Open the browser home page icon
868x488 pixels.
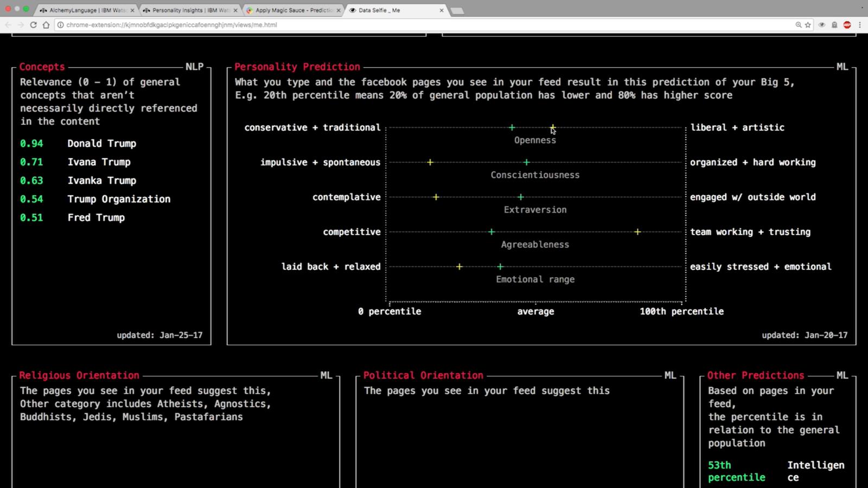[x=46, y=25]
